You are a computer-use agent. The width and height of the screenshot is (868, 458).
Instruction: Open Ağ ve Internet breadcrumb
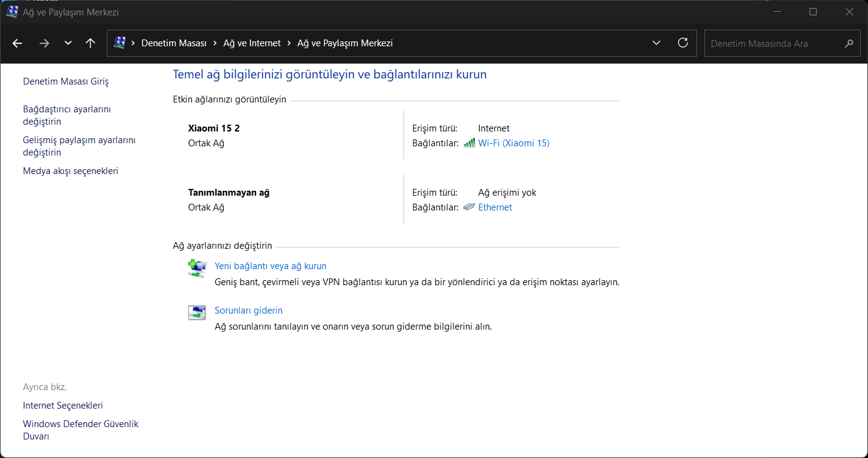(x=252, y=43)
